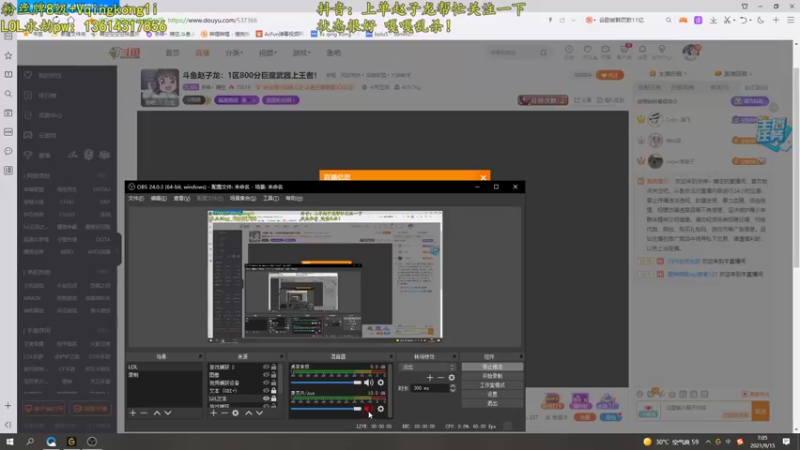Screen dimensions: 800x450
Task: Click stop streaming button in OBS controls
Action: coord(492,367)
